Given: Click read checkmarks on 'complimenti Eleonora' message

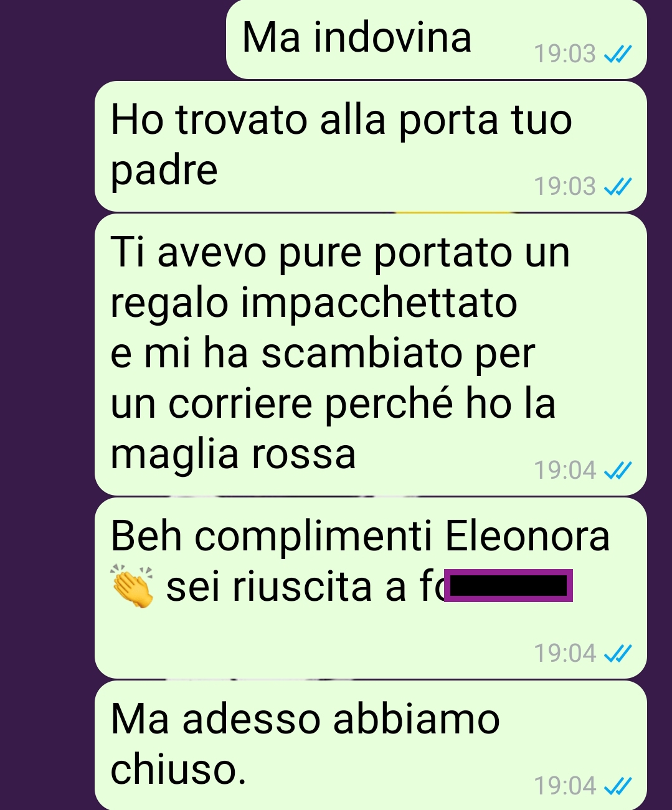Looking at the screenshot, I should coord(618,653).
